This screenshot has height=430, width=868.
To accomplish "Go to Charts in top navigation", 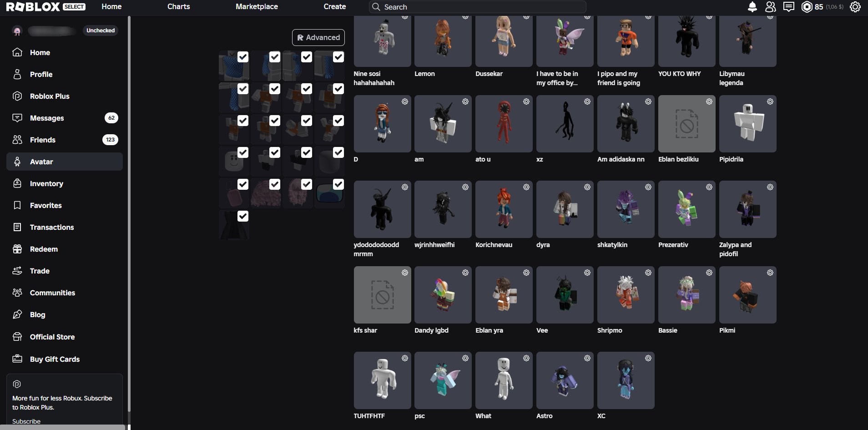I will tap(178, 7).
